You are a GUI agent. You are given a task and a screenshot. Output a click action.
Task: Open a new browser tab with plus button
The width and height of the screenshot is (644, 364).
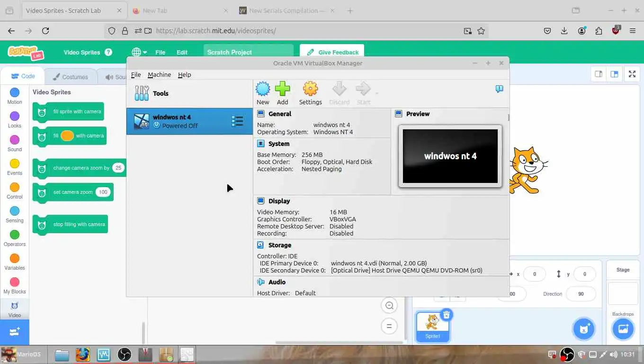pos(350,10)
